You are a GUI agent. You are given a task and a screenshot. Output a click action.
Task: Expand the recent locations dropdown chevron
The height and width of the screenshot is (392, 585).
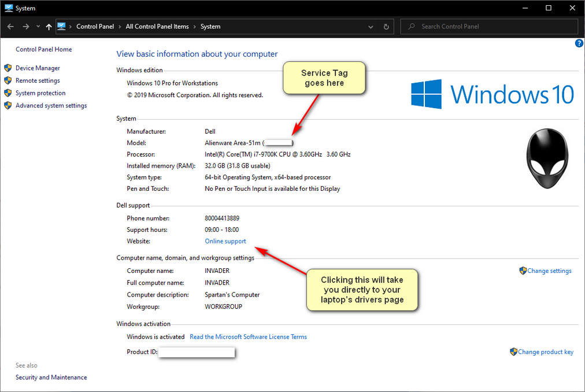(38, 27)
